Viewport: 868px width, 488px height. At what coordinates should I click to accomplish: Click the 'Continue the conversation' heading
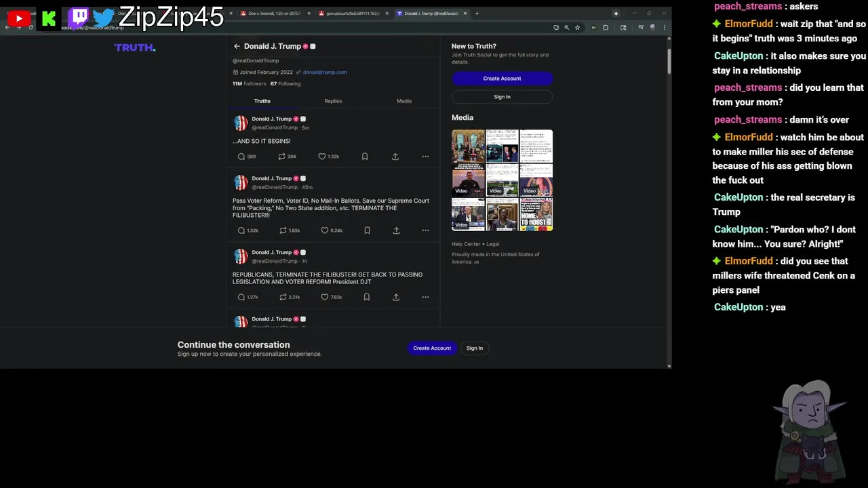click(x=233, y=345)
